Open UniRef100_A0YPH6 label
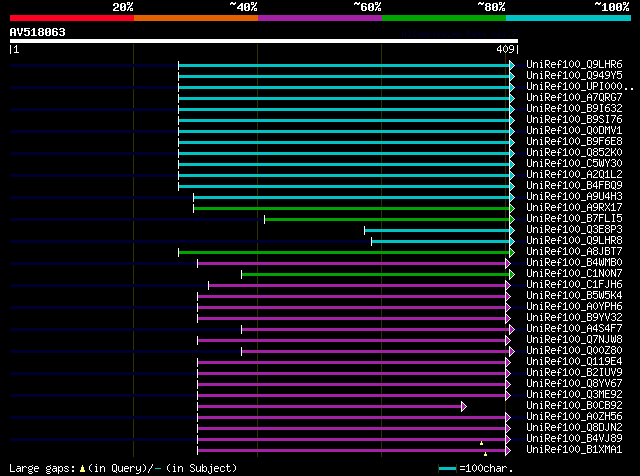 (x=574, y=307)
